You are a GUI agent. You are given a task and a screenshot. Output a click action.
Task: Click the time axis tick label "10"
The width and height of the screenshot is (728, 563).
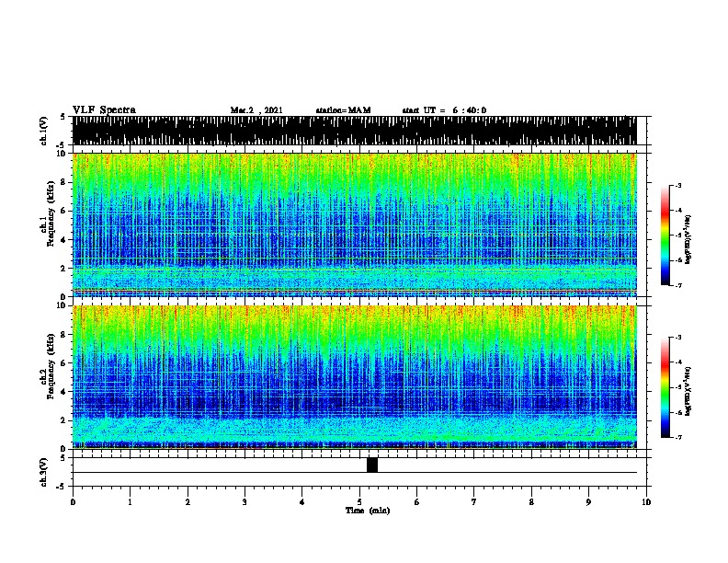(646, 502)
